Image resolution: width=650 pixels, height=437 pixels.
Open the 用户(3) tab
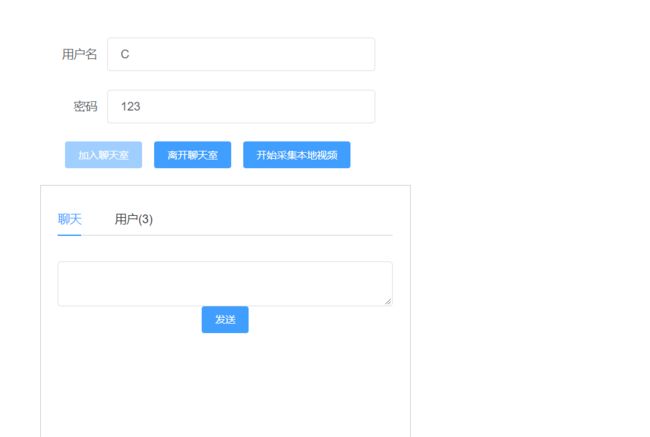133,219
